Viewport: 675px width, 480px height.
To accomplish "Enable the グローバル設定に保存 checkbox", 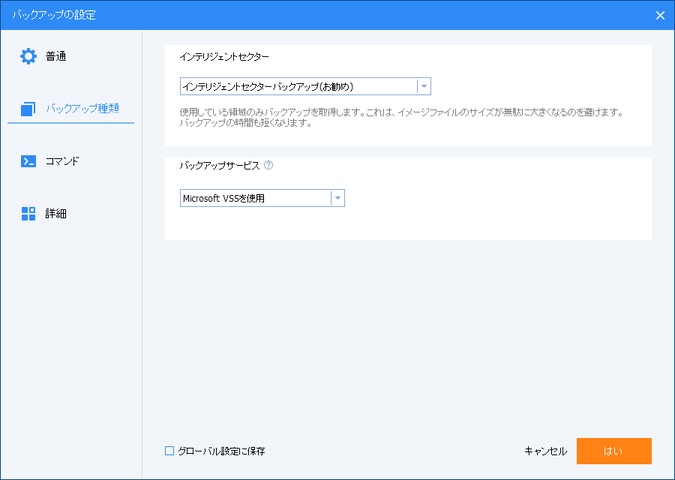I will (x=170, y=451).
